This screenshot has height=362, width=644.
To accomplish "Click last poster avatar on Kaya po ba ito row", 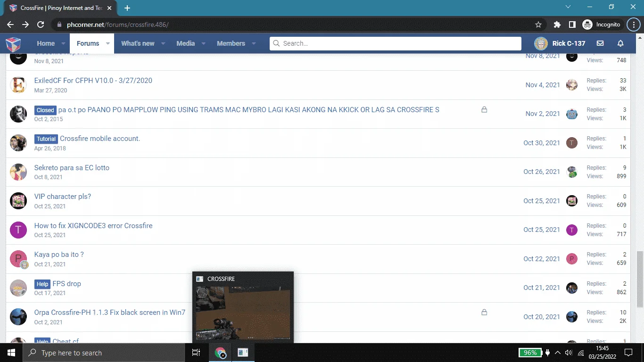I will (572, 259).
